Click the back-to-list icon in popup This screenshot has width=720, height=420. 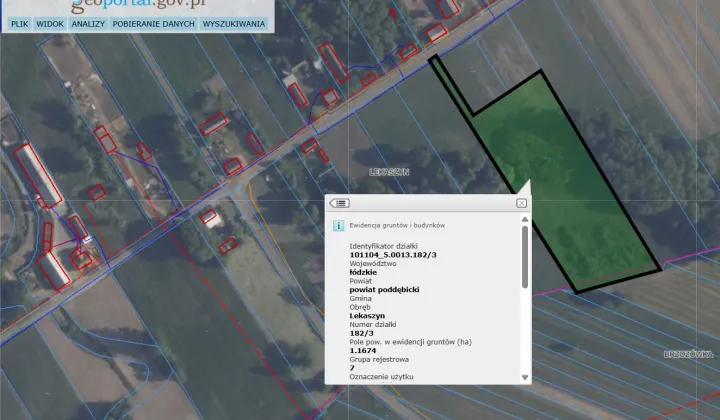[x=340, y=203]
